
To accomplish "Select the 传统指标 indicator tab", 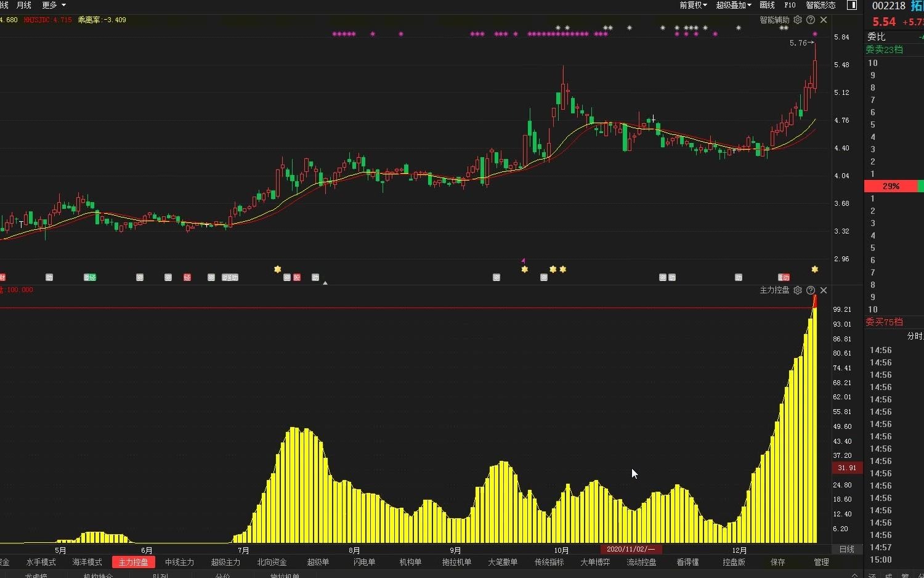I will click(x=549, y=562).
